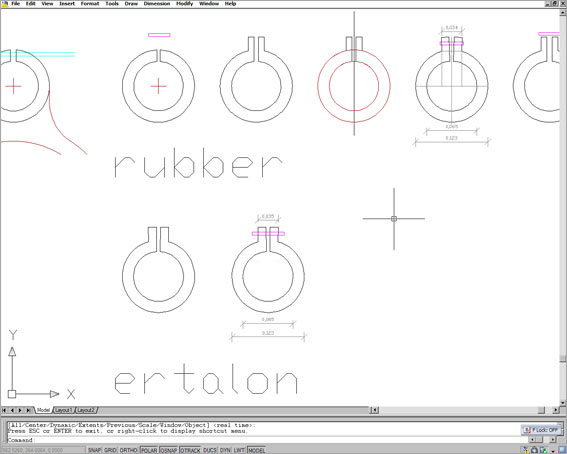Click the next layout tab arrow
This screenshot has width=567, height=454.
(20, 410)
